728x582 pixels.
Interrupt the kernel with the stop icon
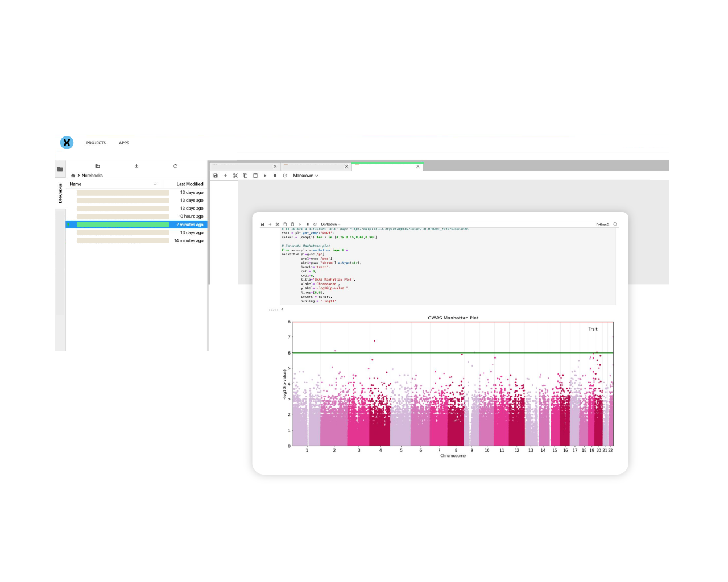[x=308, y=224]
